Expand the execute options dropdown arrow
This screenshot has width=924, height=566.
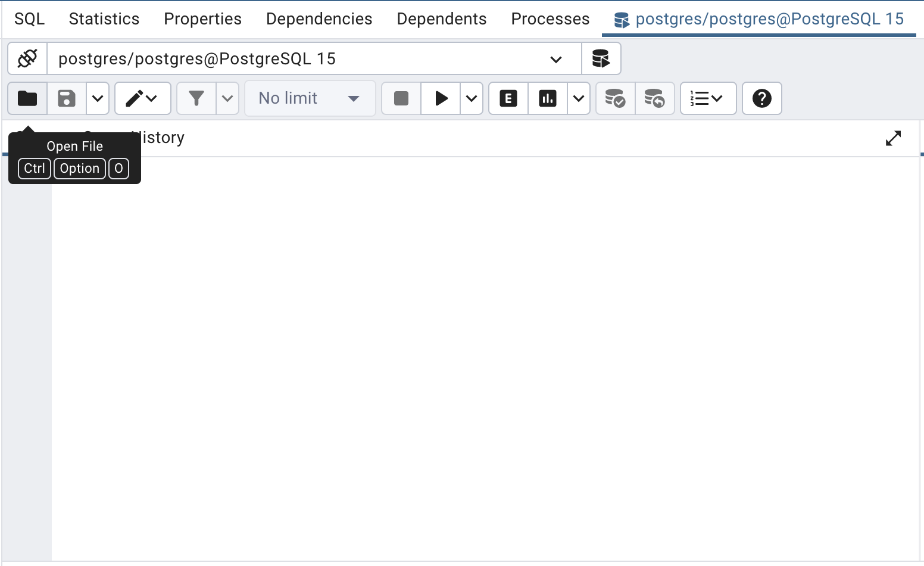(472, 98)
